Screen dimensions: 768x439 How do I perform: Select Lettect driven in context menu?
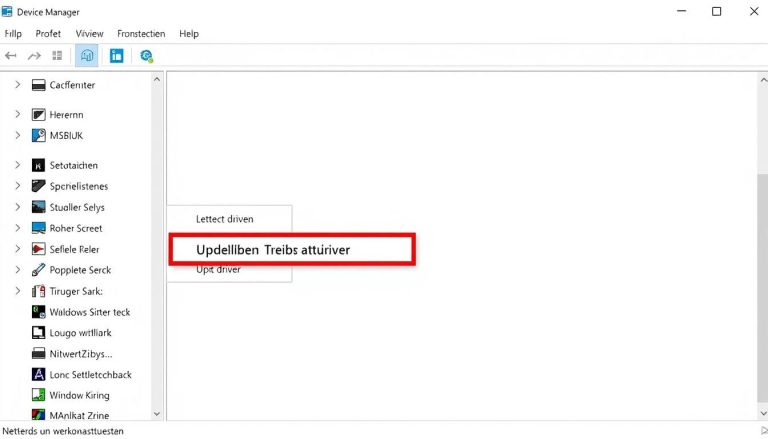225,218
